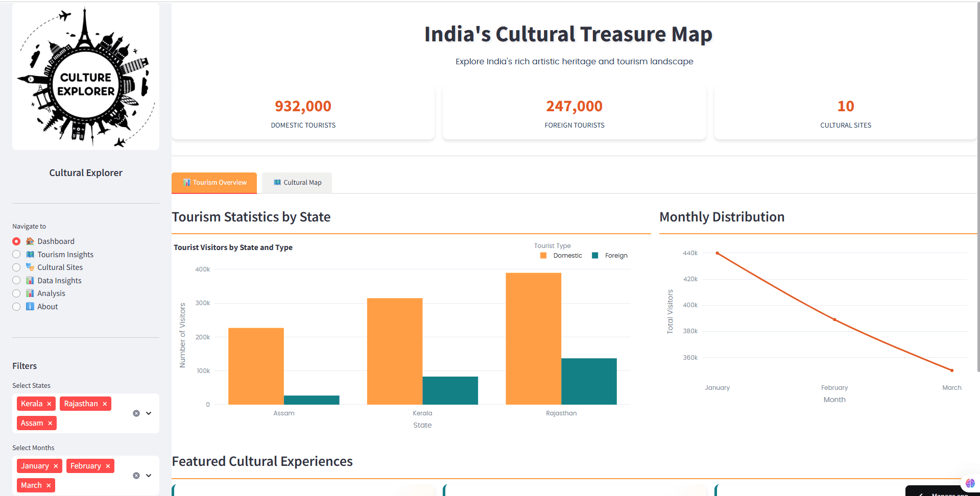Select the Dashboard radio button
The width and height of the screenshot is (980, 496).
tap(16, 241)
